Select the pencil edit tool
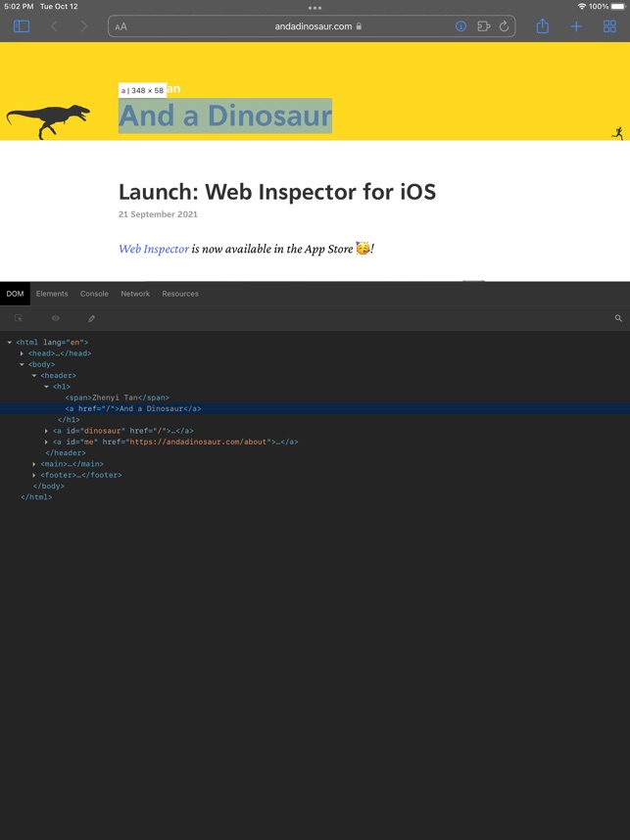 pos(92,318)
